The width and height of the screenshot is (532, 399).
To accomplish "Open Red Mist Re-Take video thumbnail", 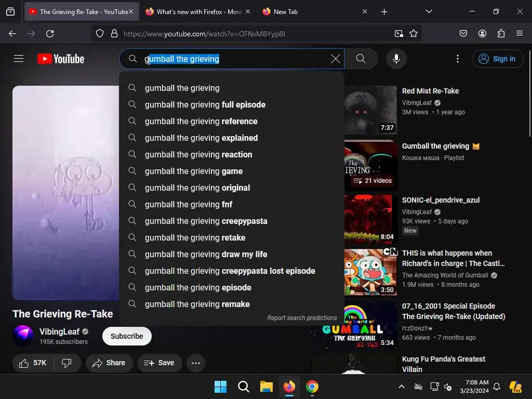I will pyautogui.click(x=370, y=110).
